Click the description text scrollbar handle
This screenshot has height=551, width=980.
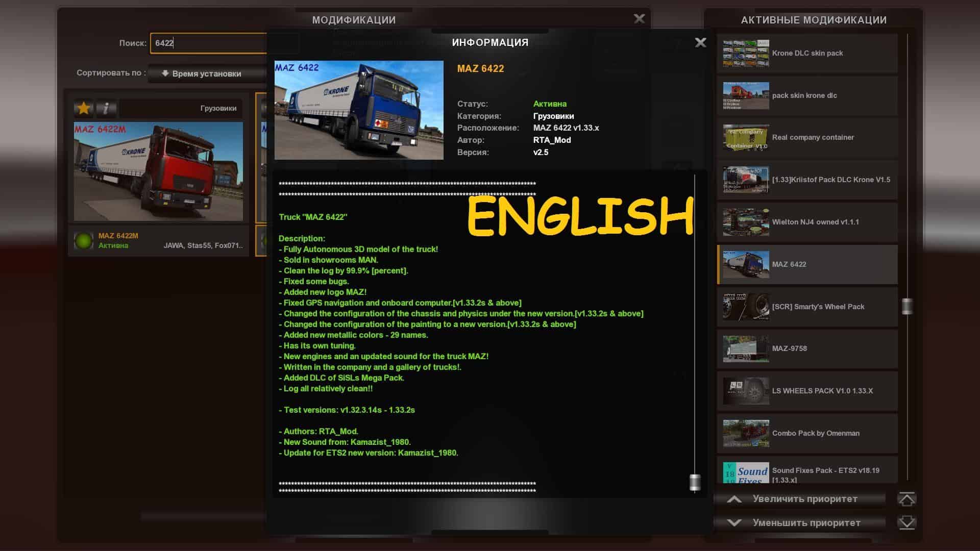(695, 482)
